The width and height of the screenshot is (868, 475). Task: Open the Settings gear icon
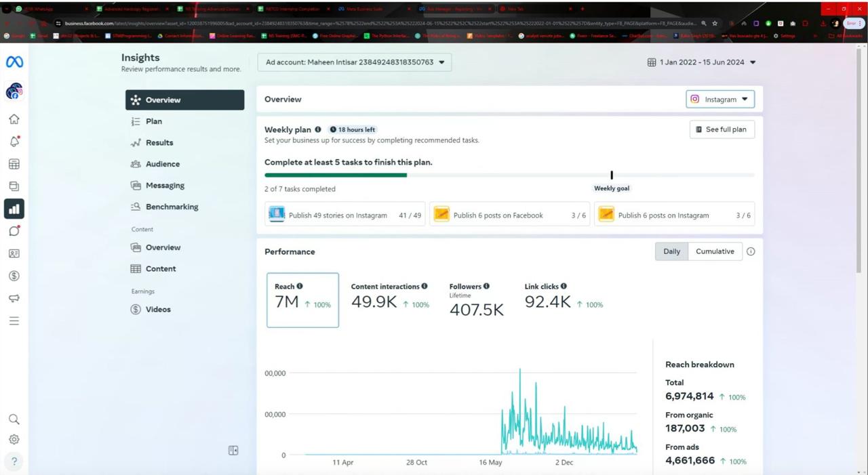14,439
